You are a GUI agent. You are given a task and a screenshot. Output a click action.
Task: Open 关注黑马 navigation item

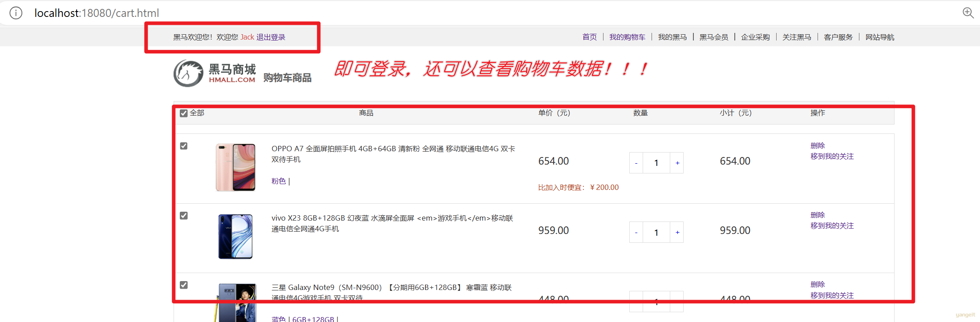click(797, 37)
